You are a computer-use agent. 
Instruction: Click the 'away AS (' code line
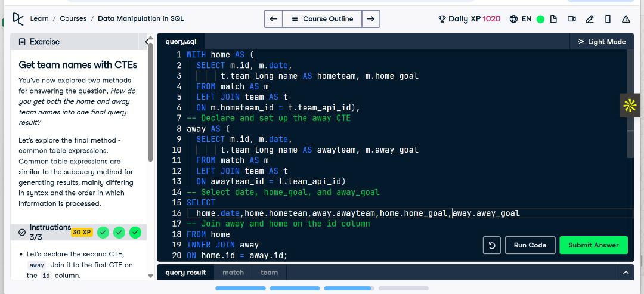click(x=208, y=129)
